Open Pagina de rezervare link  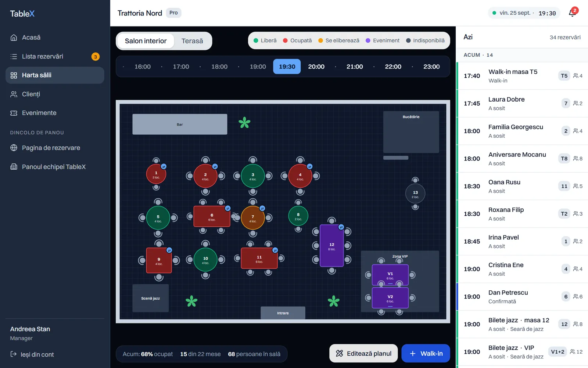pyautogui.click(x=55, y=148)
